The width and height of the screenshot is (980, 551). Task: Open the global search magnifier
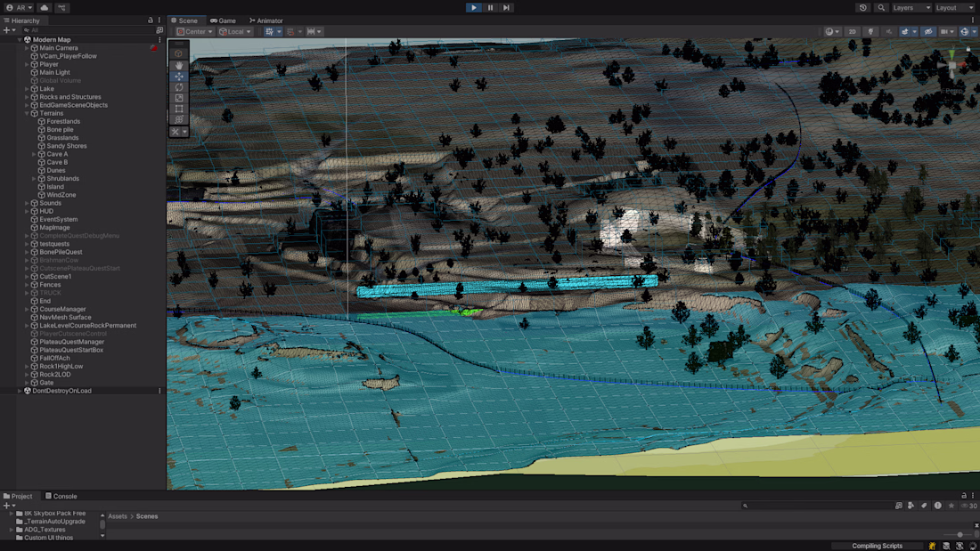pos(881,7)
